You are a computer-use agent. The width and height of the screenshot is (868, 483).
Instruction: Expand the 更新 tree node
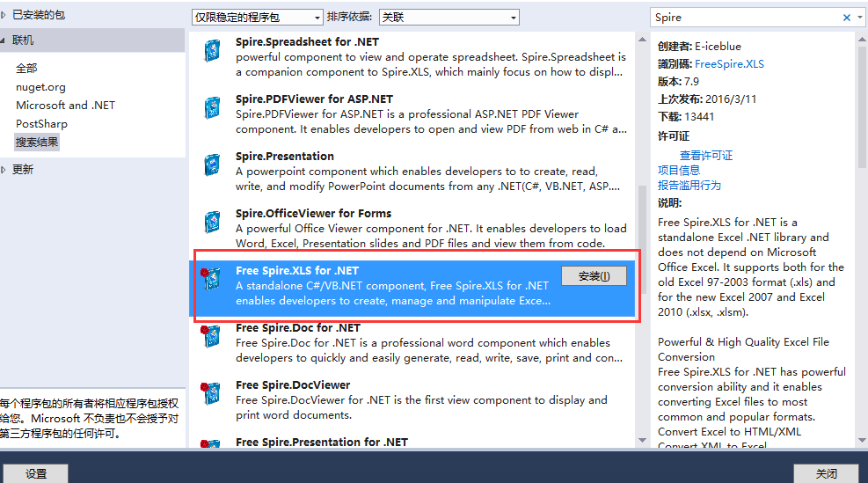4,170
